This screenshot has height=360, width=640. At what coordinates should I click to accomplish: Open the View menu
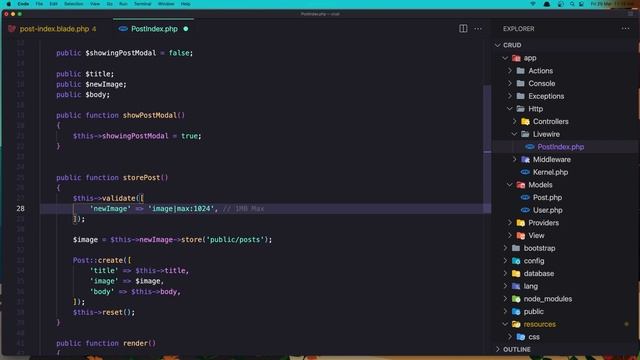coord(95,4)
